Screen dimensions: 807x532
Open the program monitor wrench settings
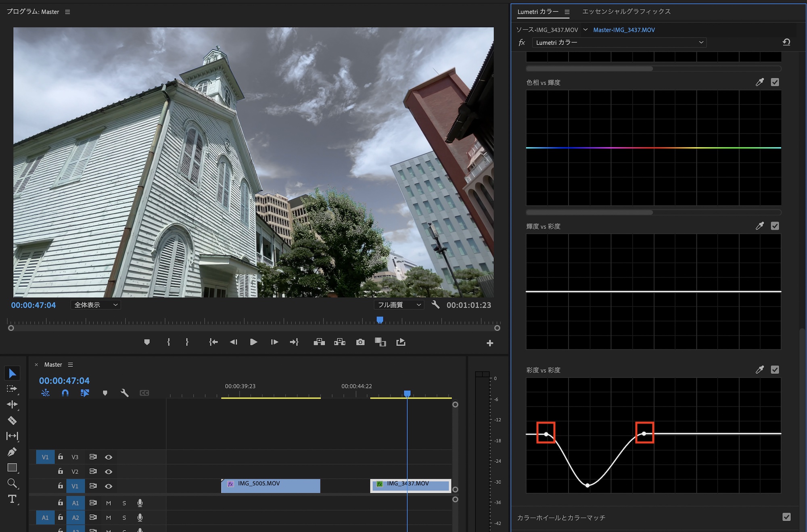point(435,305)
